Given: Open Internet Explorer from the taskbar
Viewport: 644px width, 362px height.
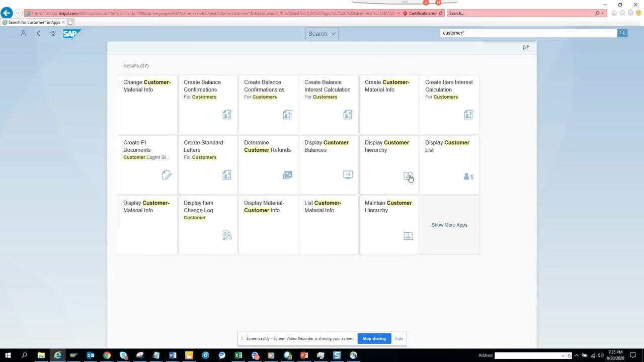Looking at the screenshot, I should pos(57,355).
